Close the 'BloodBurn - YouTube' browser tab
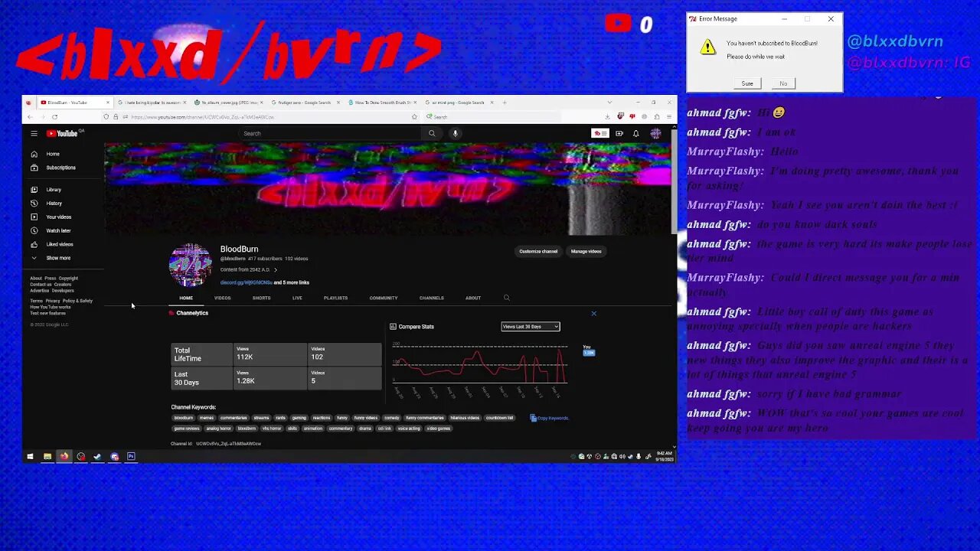The image size is (980, 551). 108,102
